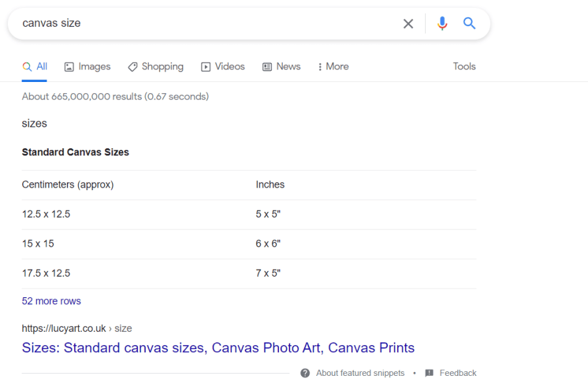Switch to the All results tab

click(35, 67)
